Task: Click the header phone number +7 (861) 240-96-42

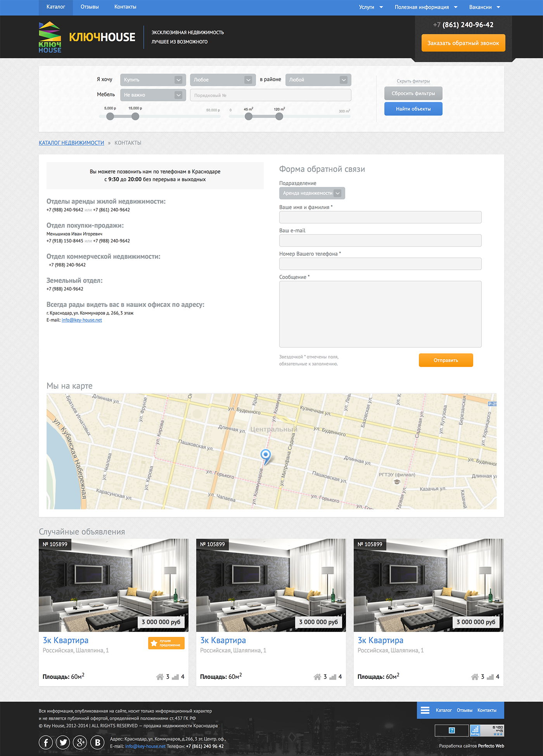Action: click(x=463, y=25)
